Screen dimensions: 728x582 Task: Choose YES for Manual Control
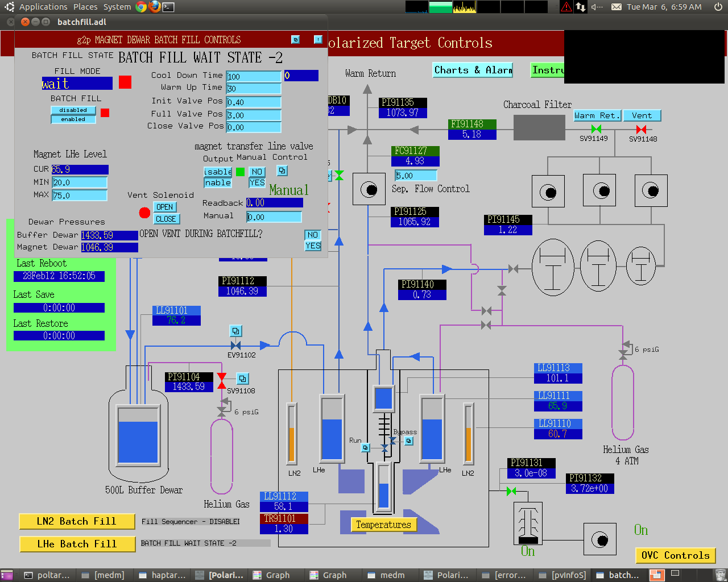pos(257,182)
